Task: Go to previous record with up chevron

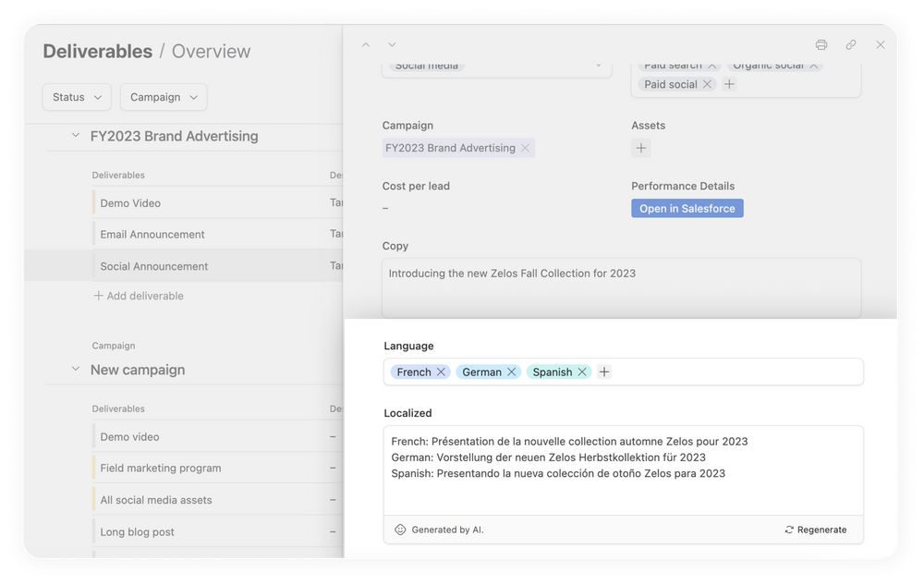Action: (366, 44)
